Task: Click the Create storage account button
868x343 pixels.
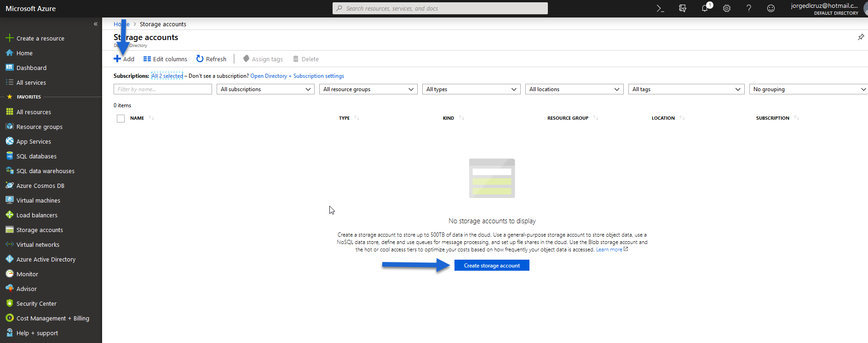Action: 492,266
